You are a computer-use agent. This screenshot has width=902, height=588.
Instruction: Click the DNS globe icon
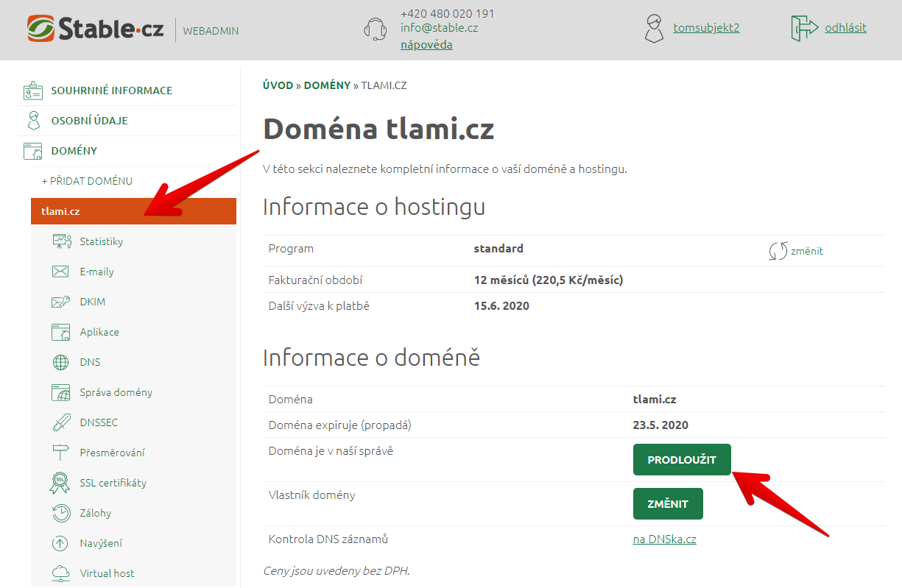click(x=60, y=362)
